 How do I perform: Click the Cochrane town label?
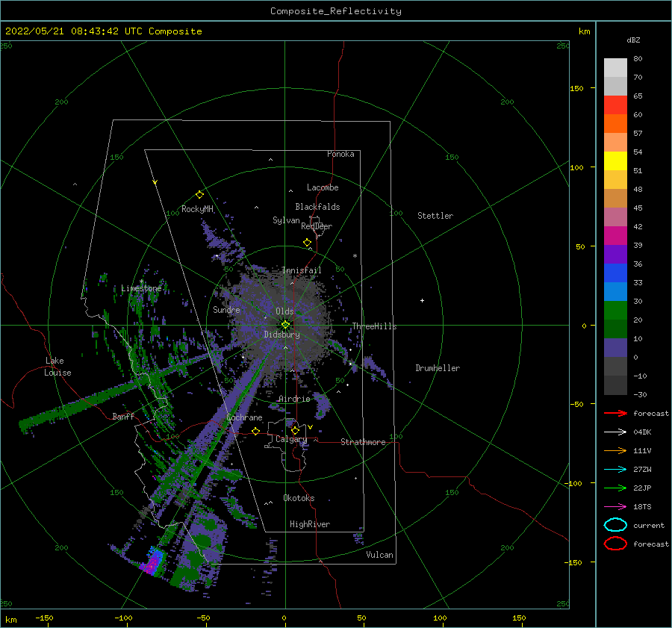click(x=244, y=417)
